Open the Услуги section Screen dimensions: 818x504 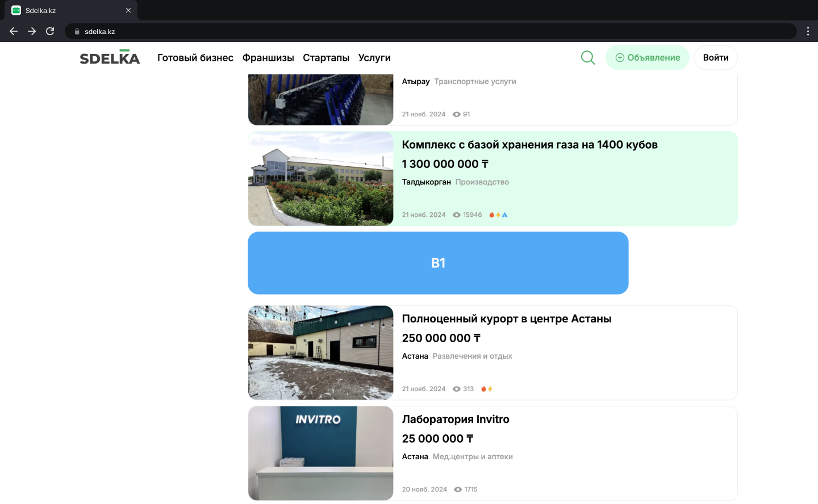click(374, 58)
